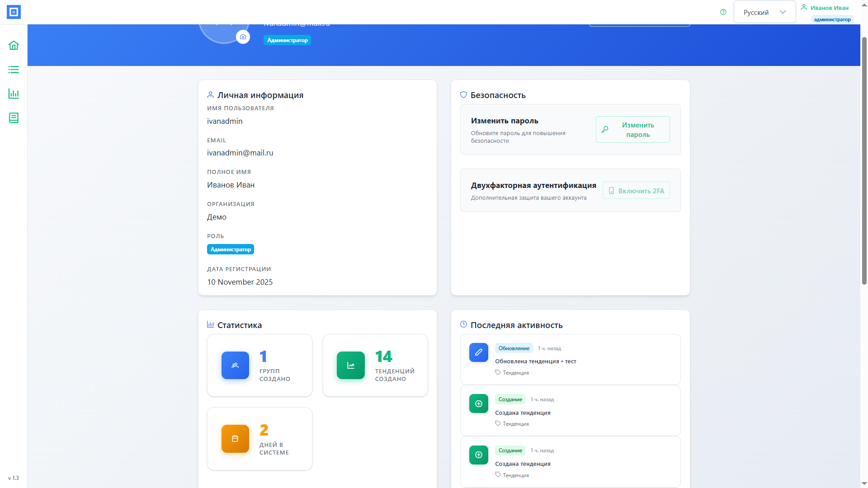The image size is (868, 488).
Task: Enable two-factor authentication with 'Включить 2FA'
Action: click(636, 190)
